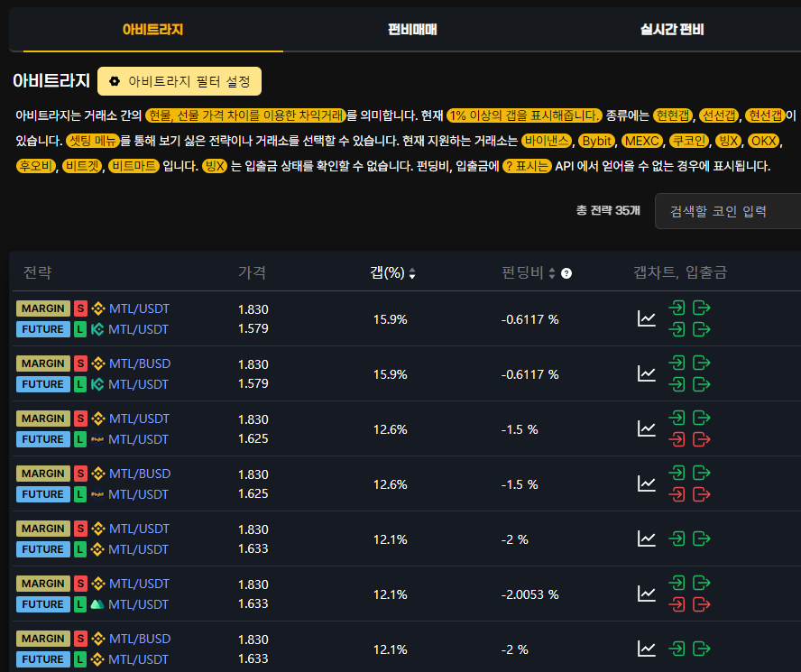Click the -2.0053 % funding value
This screenshot has height=672, width=801.
[529, 594]
